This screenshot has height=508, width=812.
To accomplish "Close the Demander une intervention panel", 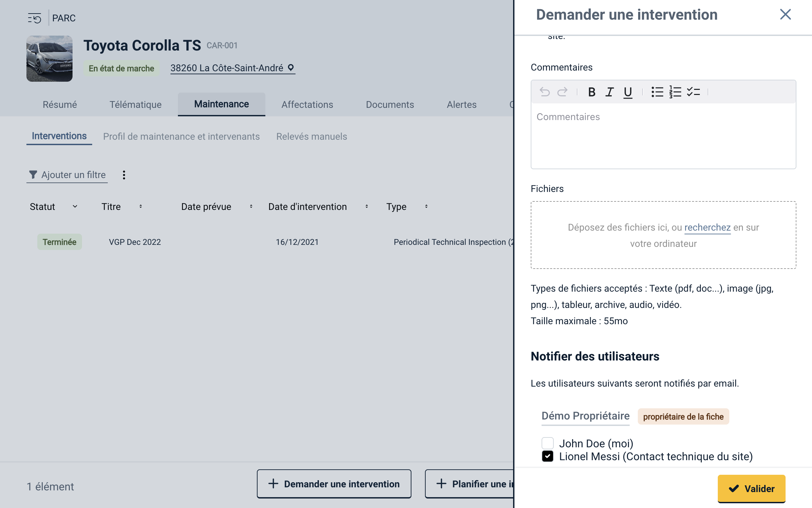I will click(785, 15).
